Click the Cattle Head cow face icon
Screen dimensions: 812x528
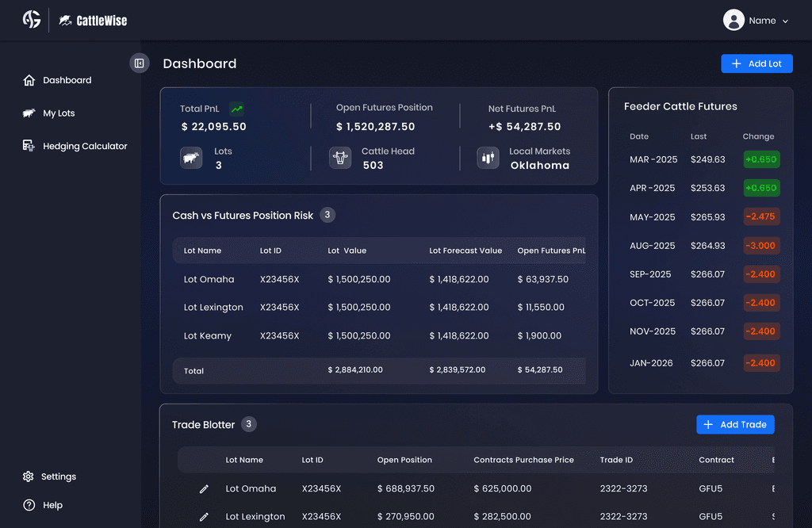(x=340, y=158)
